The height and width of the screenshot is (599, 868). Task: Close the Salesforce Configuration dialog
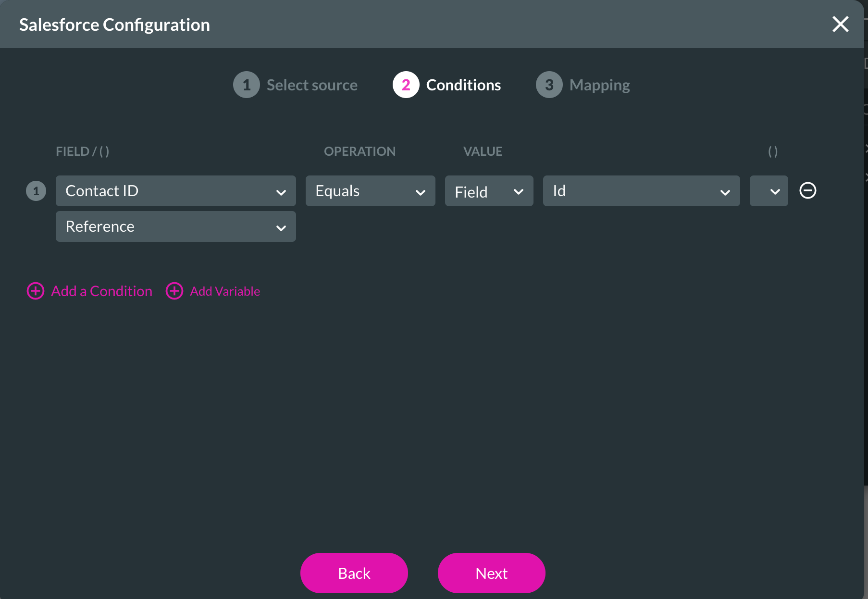click(x=840, y=24)
